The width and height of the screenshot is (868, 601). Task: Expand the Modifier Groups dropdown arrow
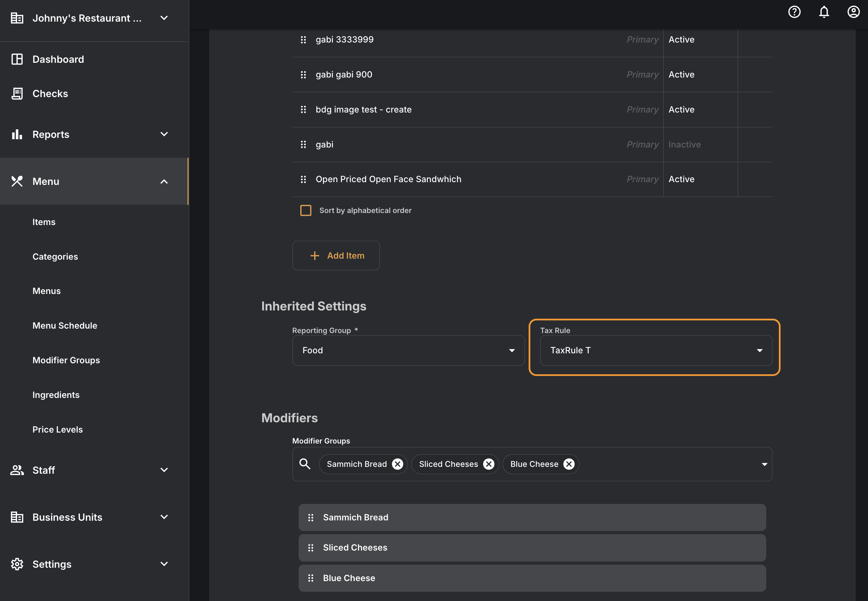pyautogui.click(x=764, y=464)
